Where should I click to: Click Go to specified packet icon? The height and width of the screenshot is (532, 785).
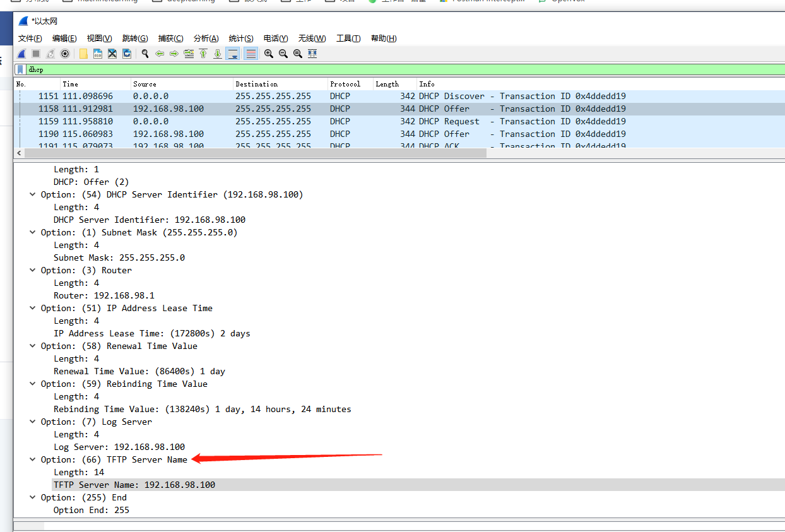pos(189,54)
